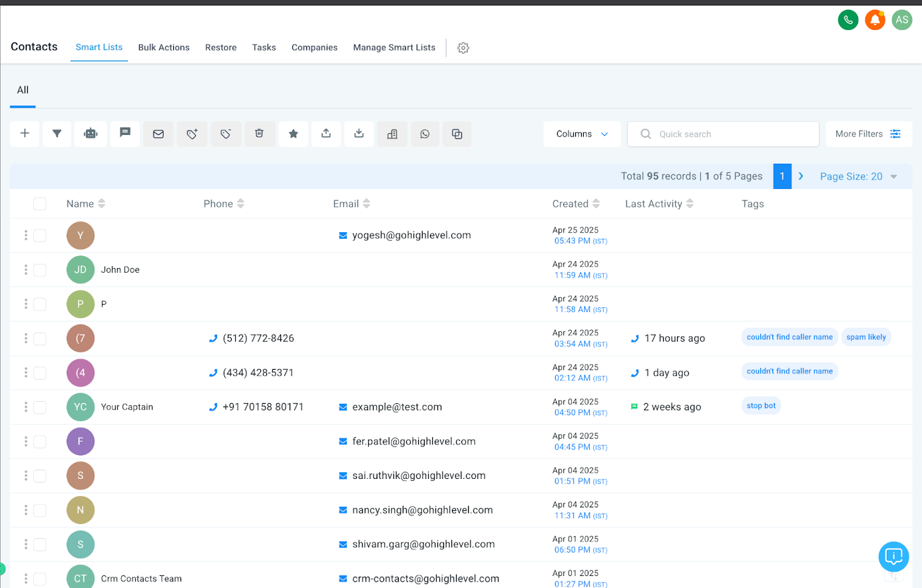Open the blue help chat widget
Screen dimensions: 922x588
pos(893,557)
